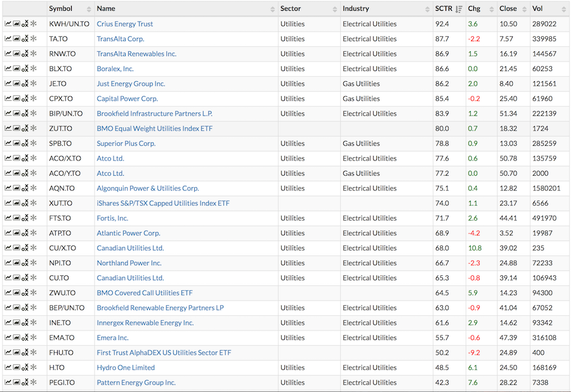Open the gallery view icon for TA.TO

pos(16,39)
